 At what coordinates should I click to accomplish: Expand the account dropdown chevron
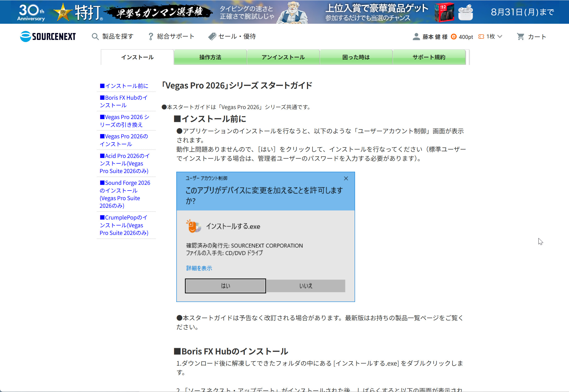500,37
